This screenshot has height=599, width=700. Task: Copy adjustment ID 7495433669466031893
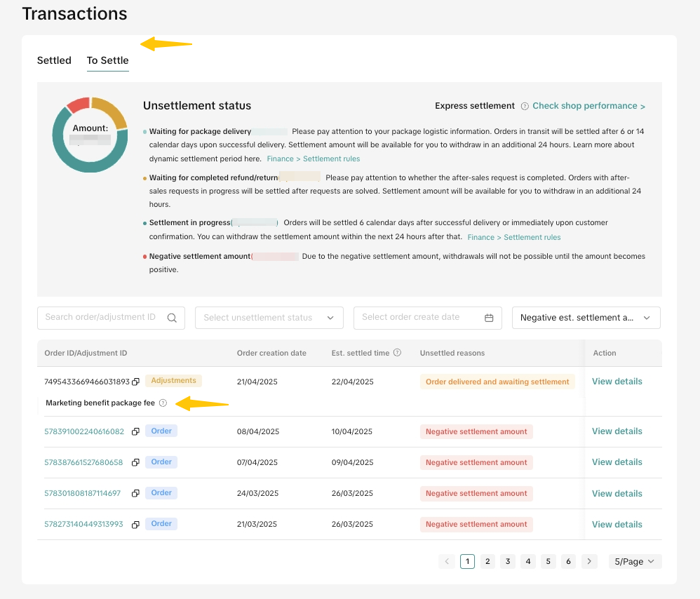click(136, 382)
